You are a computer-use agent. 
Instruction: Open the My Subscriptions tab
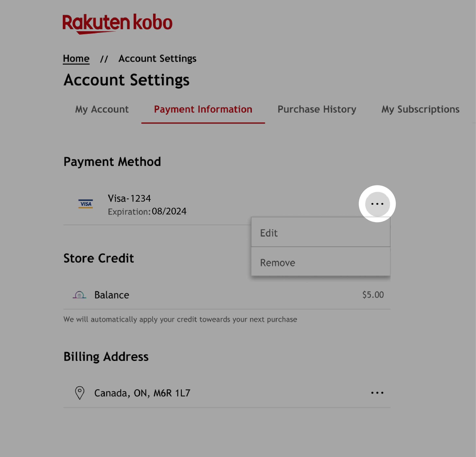pos(420,109)
